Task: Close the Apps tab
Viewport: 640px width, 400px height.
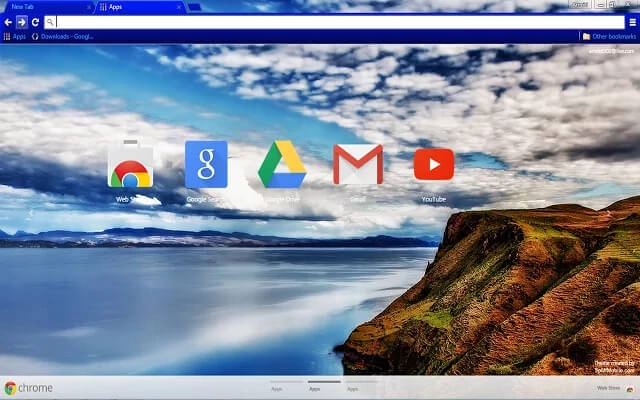Action: click(x=179, y=7)
